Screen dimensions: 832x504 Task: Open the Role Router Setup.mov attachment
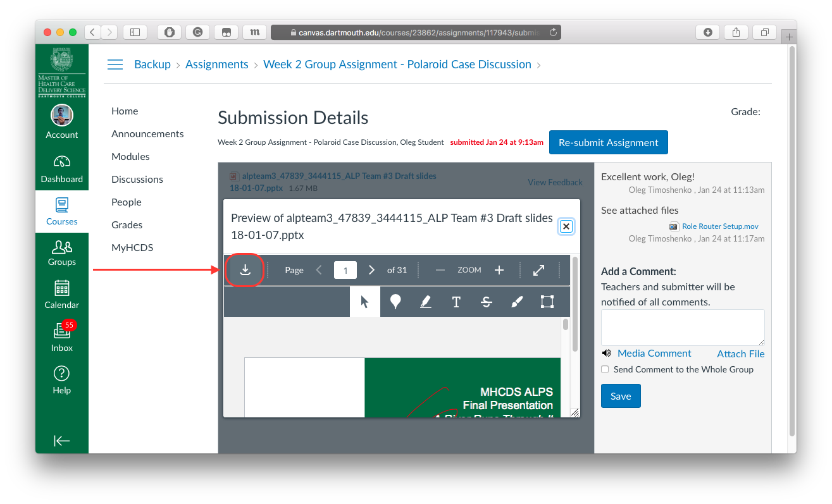[719, 226]
